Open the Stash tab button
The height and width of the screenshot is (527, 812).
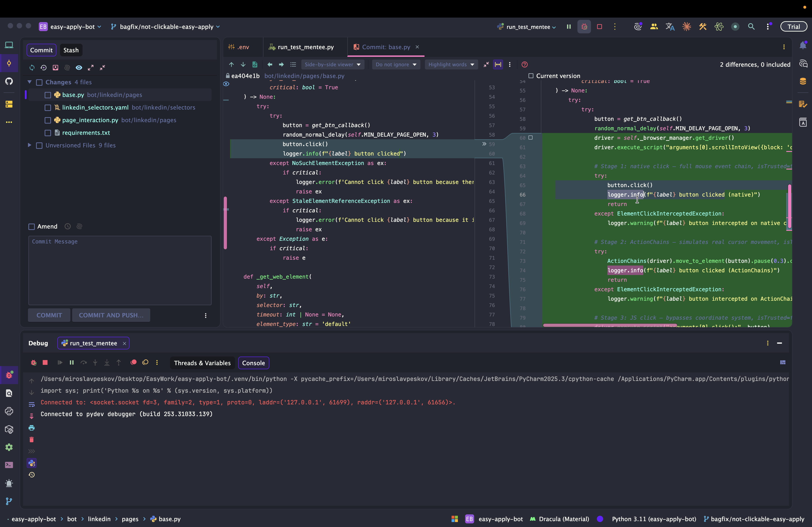71,50
